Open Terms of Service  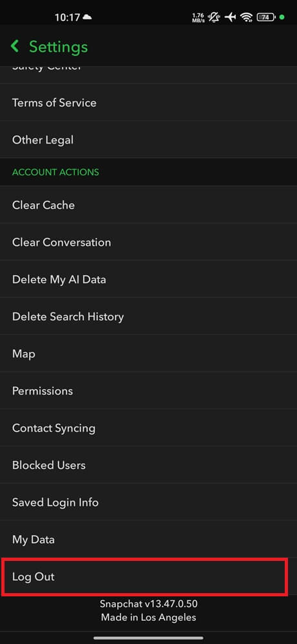(148, 102)
